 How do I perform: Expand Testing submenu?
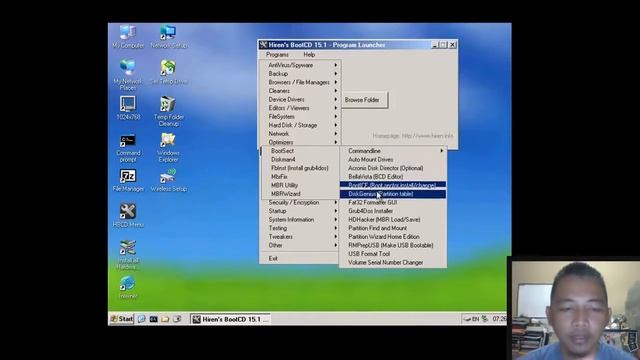(300, 228)
